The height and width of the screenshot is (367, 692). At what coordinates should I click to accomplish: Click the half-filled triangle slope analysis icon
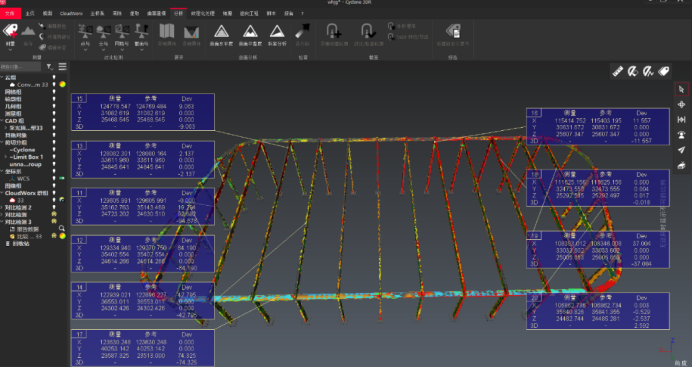tap(277, 32)
